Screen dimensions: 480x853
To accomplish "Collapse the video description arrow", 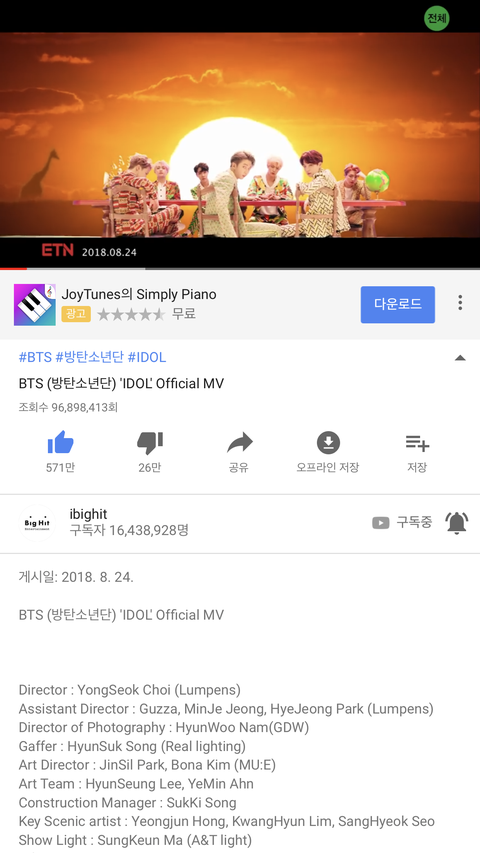I will (x=460, y=358).
